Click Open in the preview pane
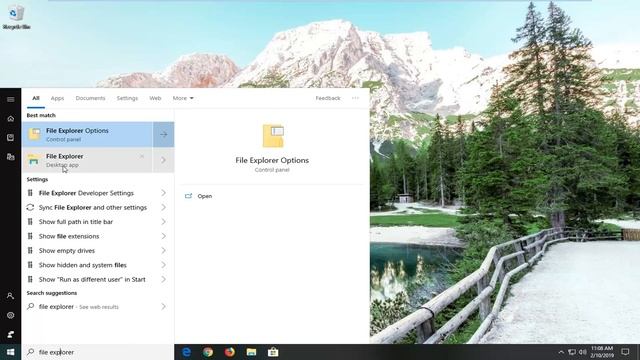Viewport: 640px width, 360px height. 204,196
